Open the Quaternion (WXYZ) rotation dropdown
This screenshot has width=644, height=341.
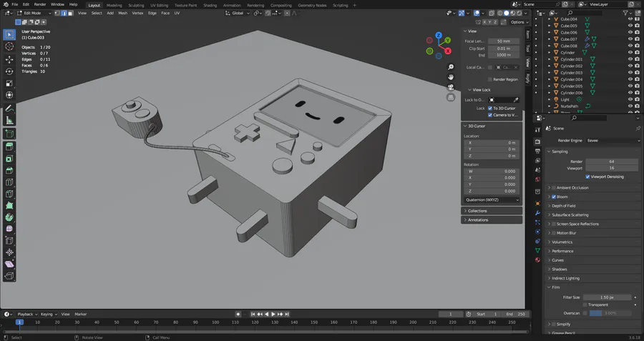492,200
